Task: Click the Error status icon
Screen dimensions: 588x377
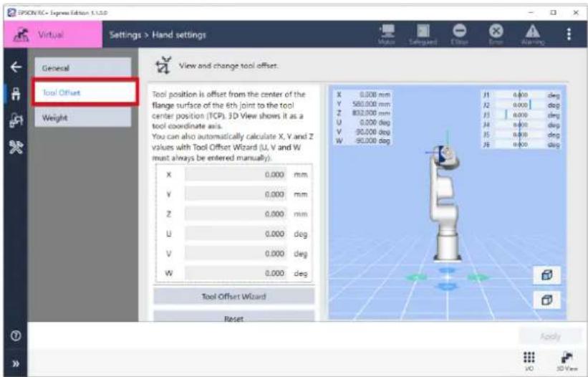Action: coord(496,34)
